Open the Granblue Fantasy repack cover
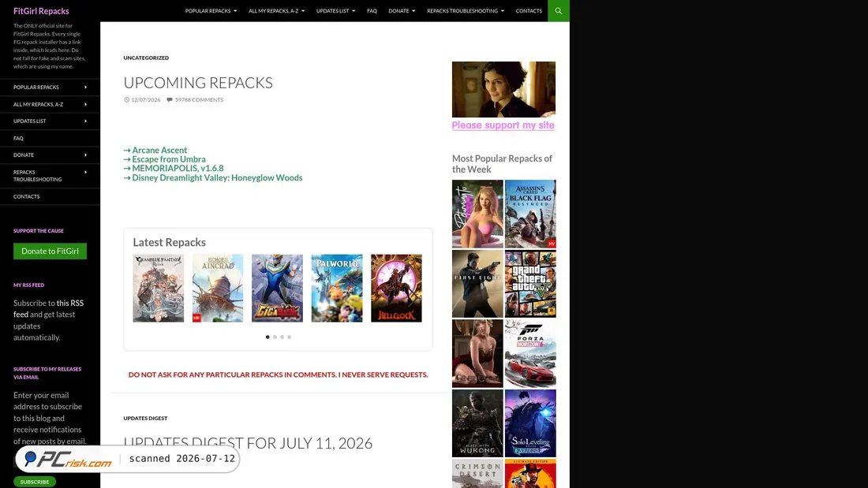This screenshot has height=488, width=868. [x=159, y=288]
